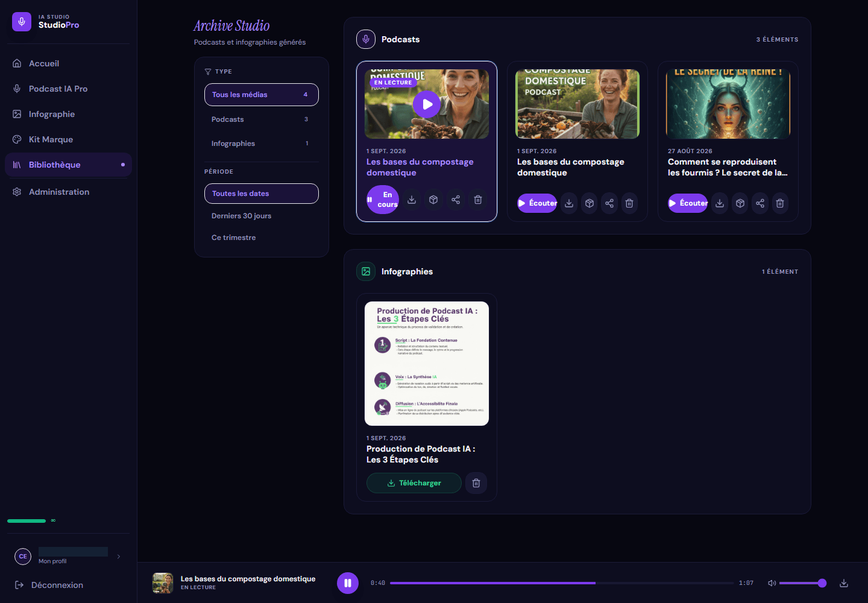Viewport: 868px width, 603px height.
Task: Click the cube icon on the fourmis card
Action: (740, 203)
